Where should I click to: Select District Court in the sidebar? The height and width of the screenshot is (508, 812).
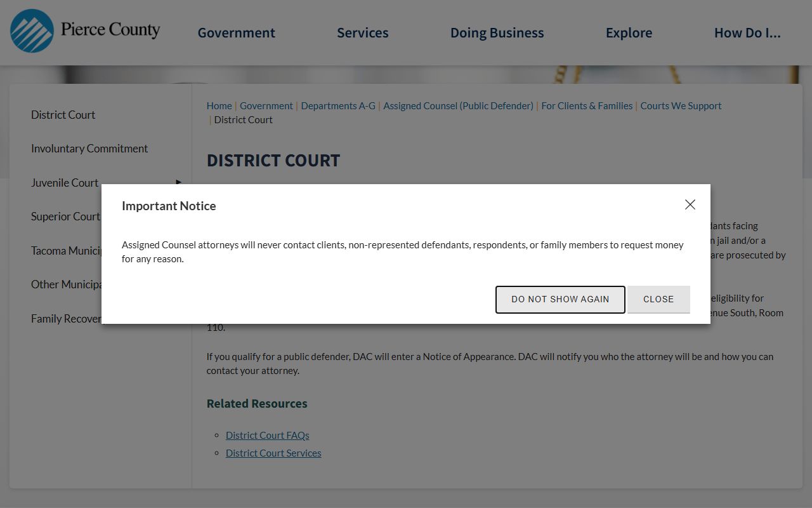(63, 115)
